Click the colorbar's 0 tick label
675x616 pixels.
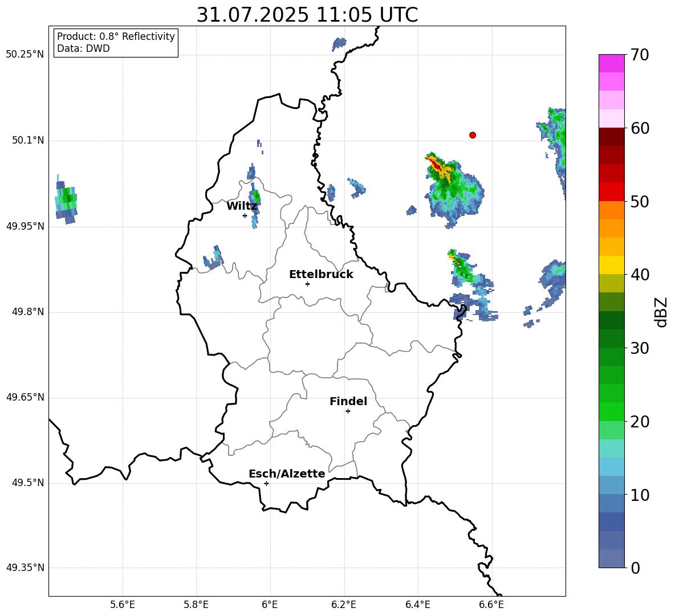(x=636, y=568)
